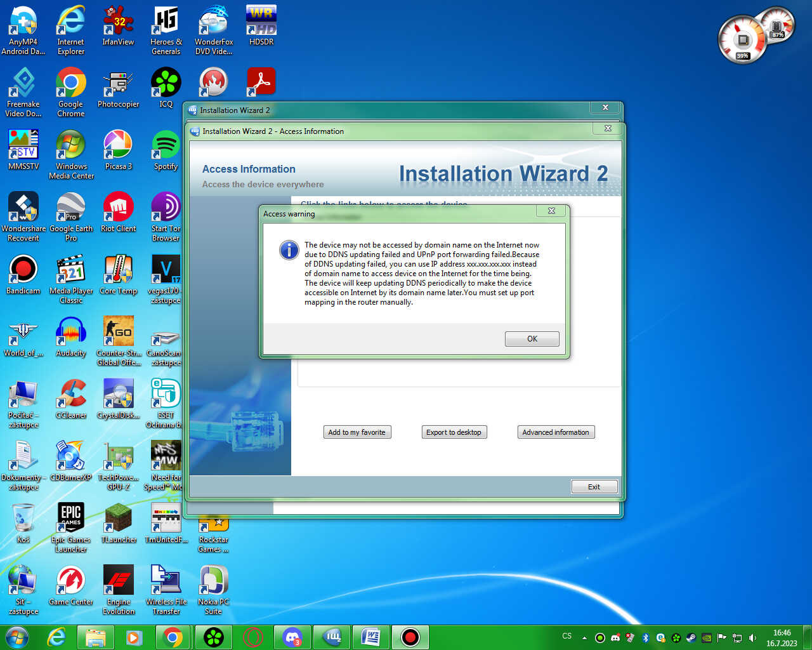The width and height of the screenshot is (812, 650).
Task: Click the Windows Start button
Action: point(17,637)
